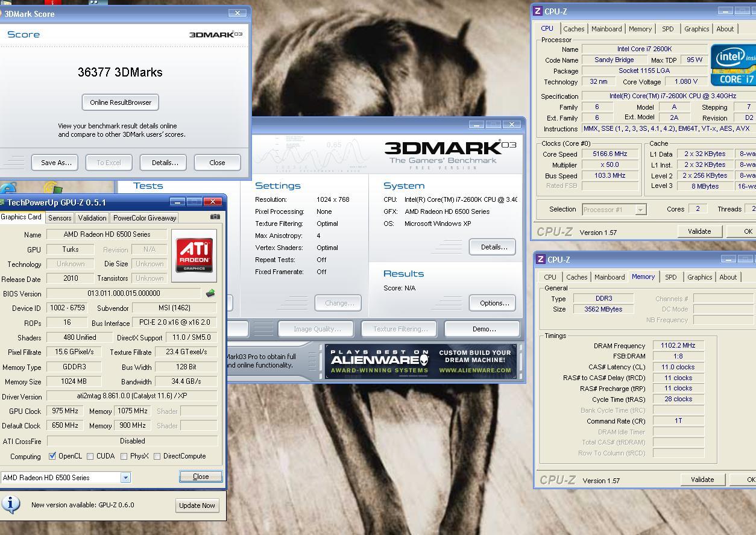Open Graphics tab in upper CPU-Z window
756x535 pixels.
click(696, 29)
